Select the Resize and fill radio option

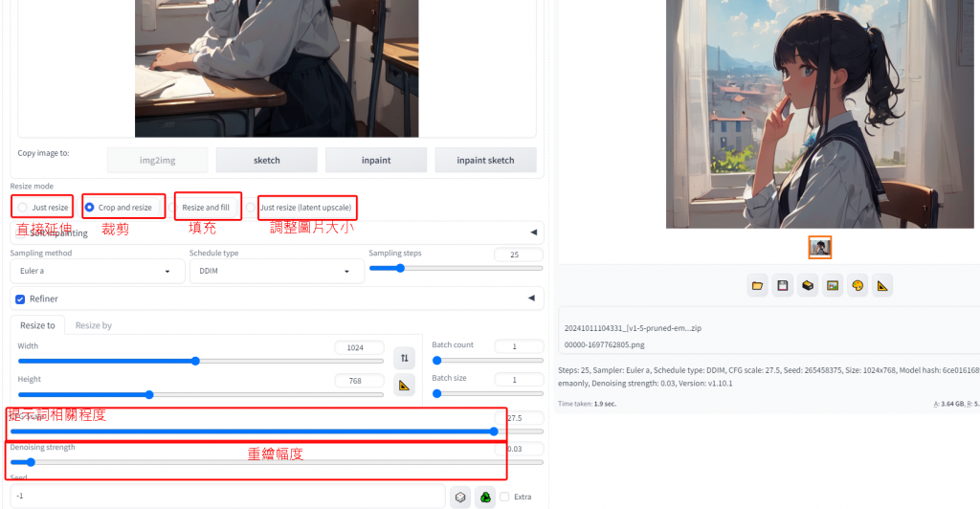tap(172, 208)
